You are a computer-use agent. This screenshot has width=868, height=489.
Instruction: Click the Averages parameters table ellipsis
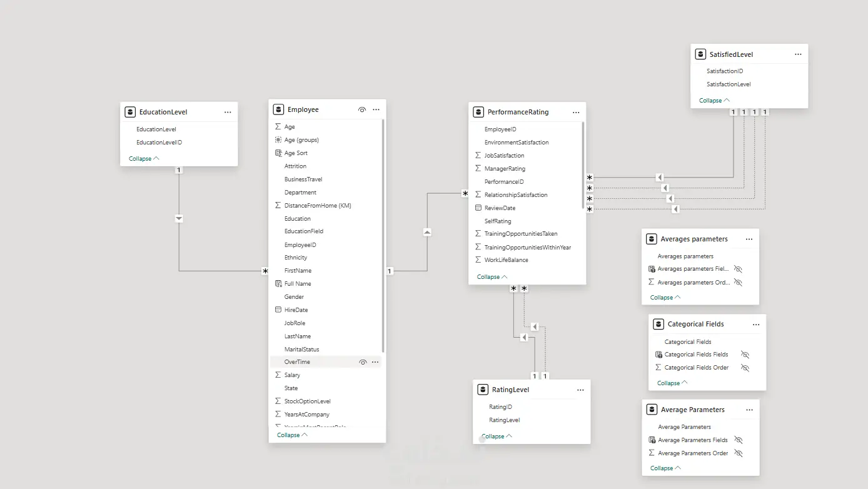[x=749, y=239]
